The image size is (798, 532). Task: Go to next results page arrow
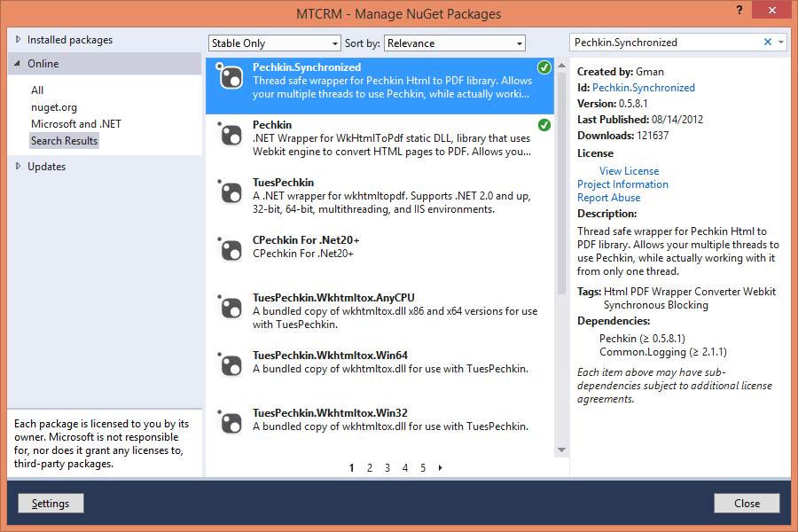pyautogui.click(x=440, y=467)
